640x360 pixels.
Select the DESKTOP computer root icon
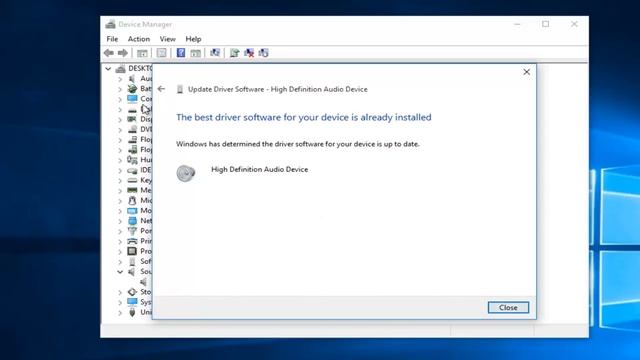120,69
